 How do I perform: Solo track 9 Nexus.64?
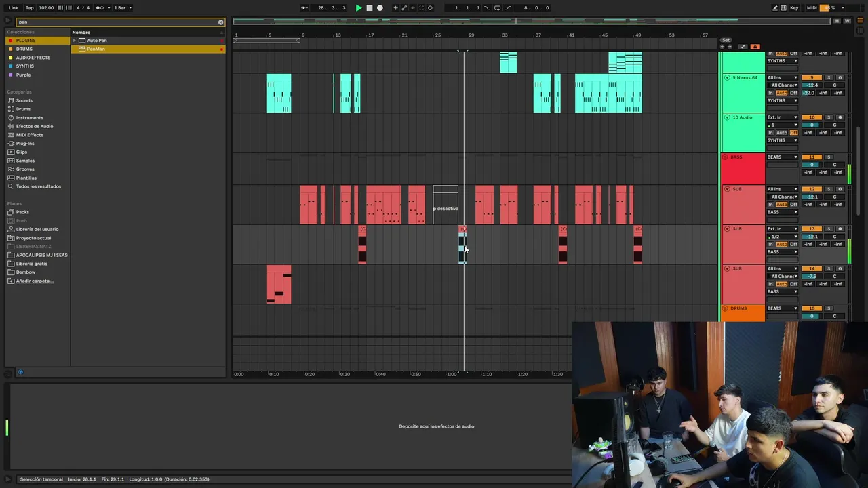pos(829,77)
